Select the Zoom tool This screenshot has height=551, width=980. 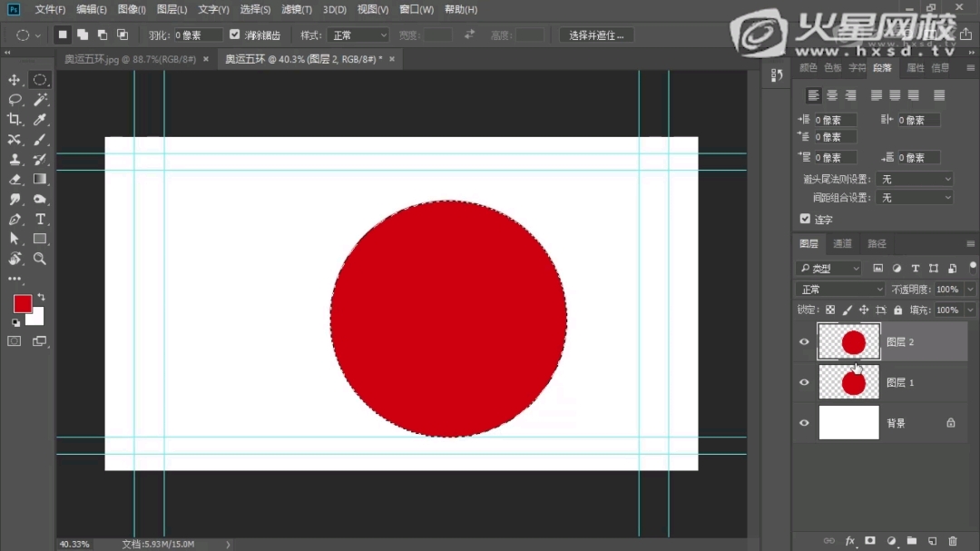[x=40, y=259]
